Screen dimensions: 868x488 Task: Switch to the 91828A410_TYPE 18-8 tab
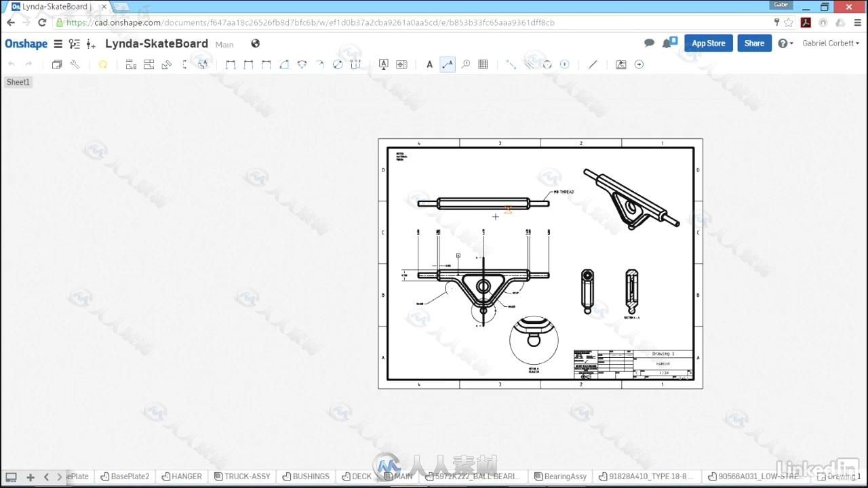pyautogui.click(x=646, y=476)
